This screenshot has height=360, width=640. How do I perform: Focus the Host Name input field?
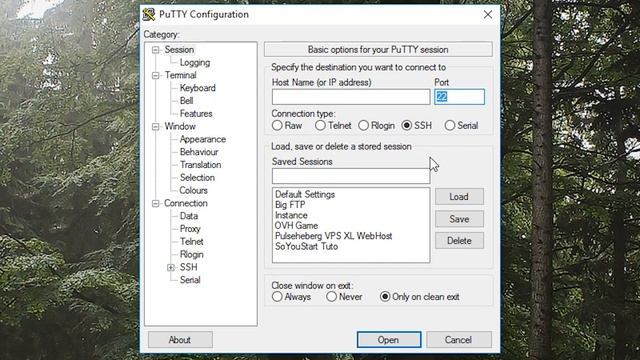pos(351,97)
